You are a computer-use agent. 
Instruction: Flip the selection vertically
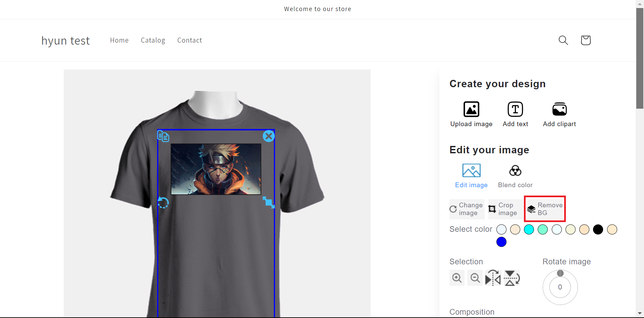point(512,278)
